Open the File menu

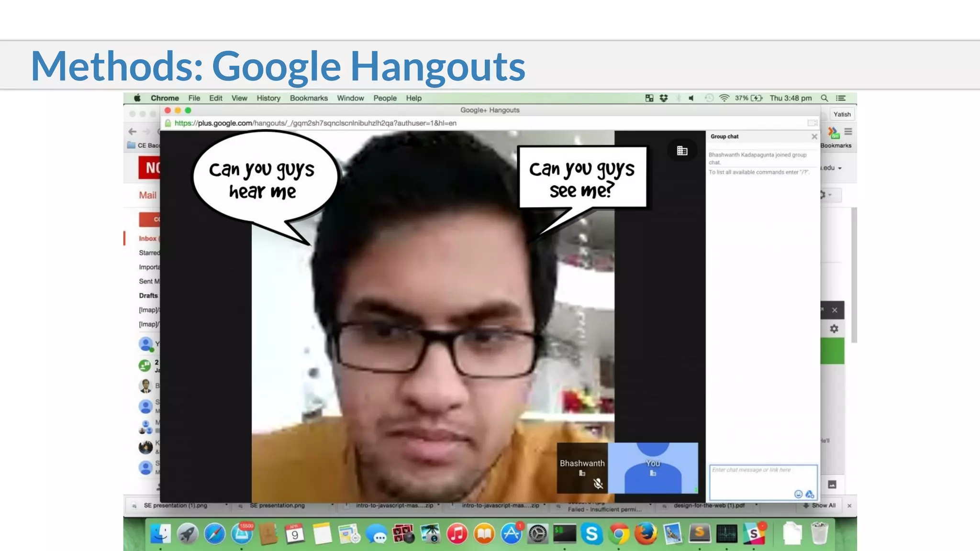tap(194, 98)
